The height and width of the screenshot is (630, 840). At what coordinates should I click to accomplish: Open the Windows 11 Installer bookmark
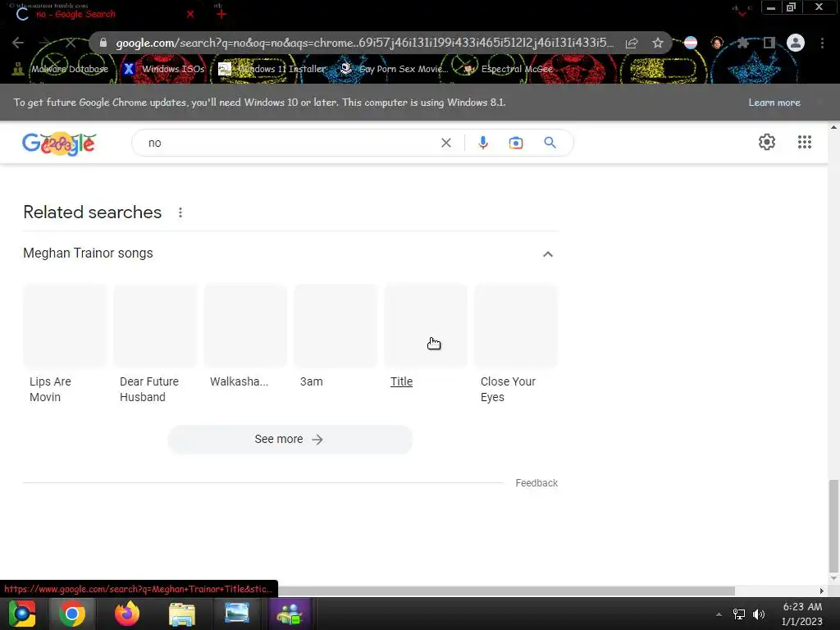[x=272, y=69]
